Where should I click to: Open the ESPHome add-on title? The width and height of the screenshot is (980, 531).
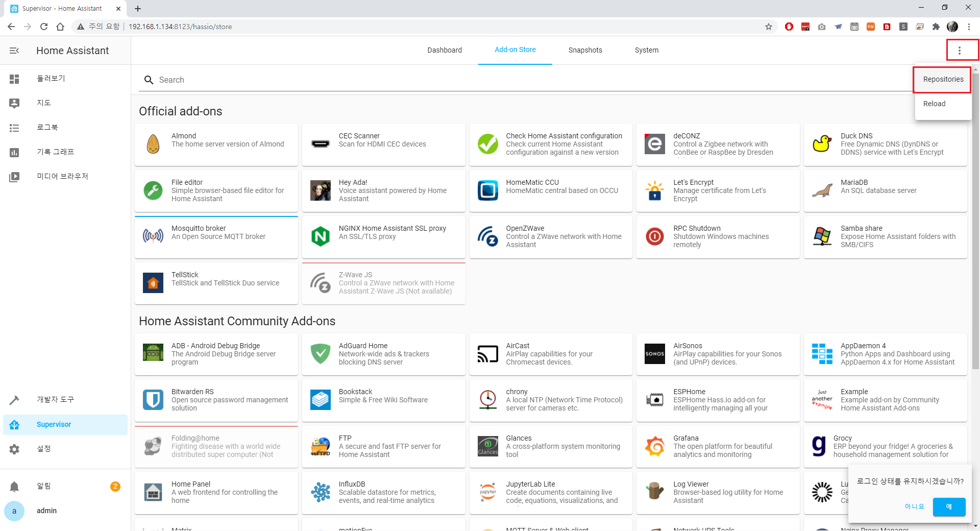pyautogui.click(x=689, y=392)
